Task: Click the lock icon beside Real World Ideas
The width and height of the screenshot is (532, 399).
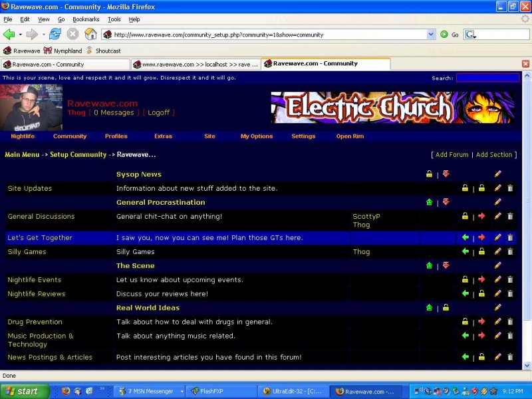Action: point(446,308)
